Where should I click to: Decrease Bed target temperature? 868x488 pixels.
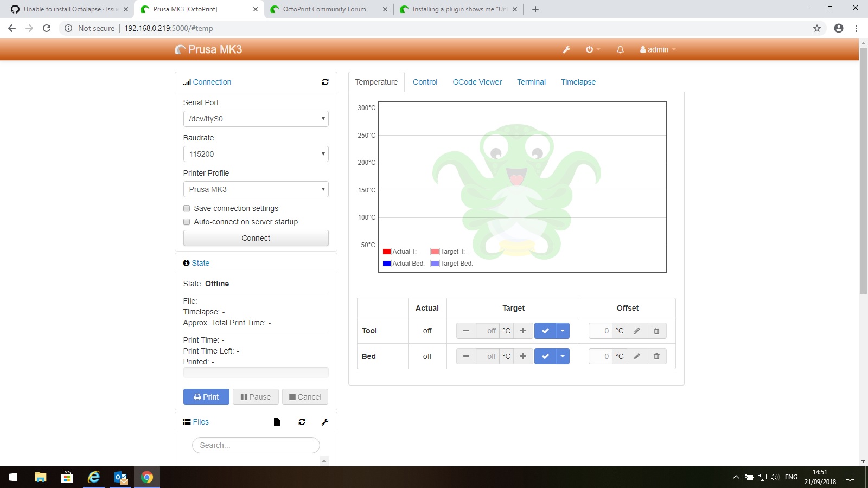click(466, 356)
